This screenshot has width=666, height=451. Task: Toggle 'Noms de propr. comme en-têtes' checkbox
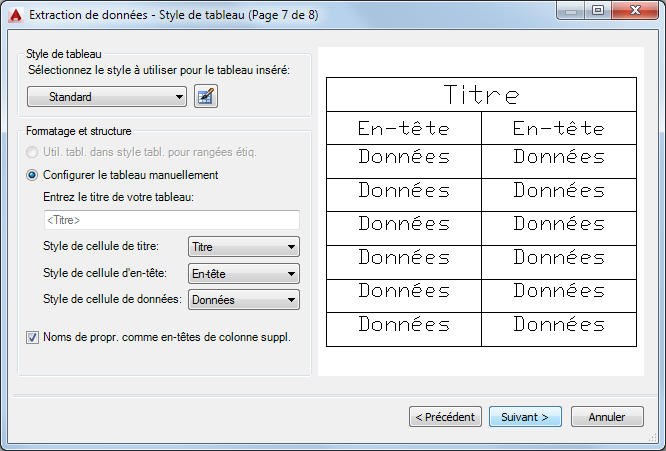coord(33,337)
